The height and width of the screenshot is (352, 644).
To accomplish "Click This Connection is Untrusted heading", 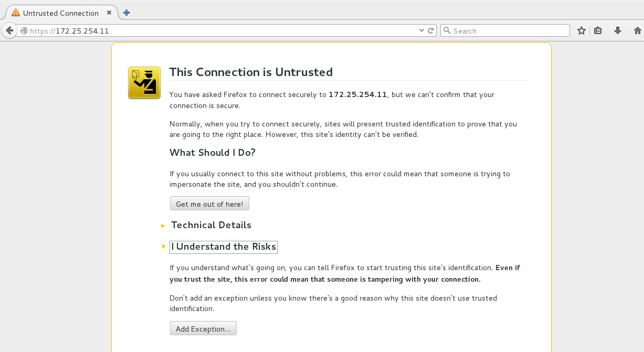I will [251, 72].
